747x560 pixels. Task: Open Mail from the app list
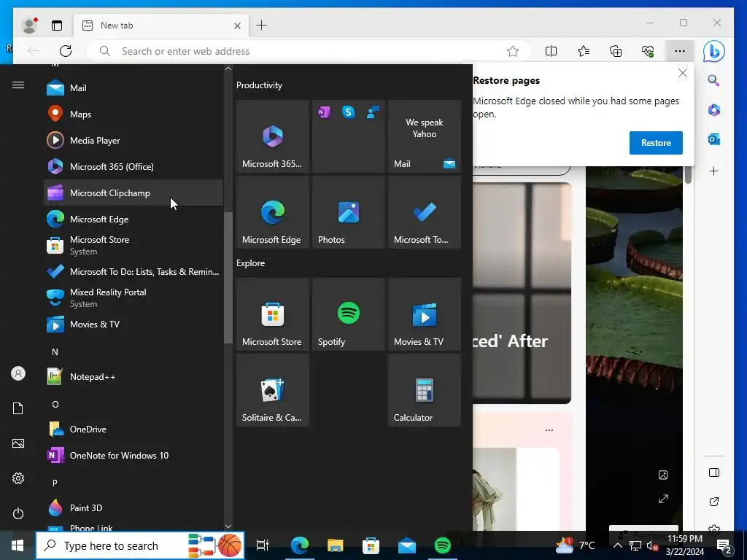point(133,88)
